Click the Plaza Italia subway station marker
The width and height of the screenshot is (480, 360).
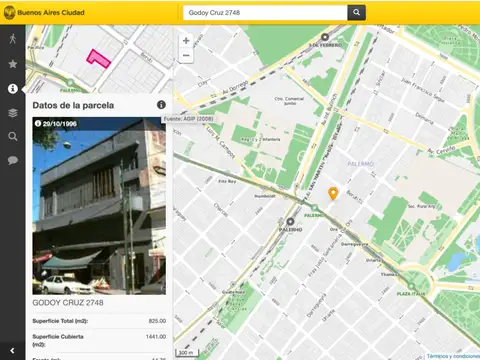coord(411,286)
